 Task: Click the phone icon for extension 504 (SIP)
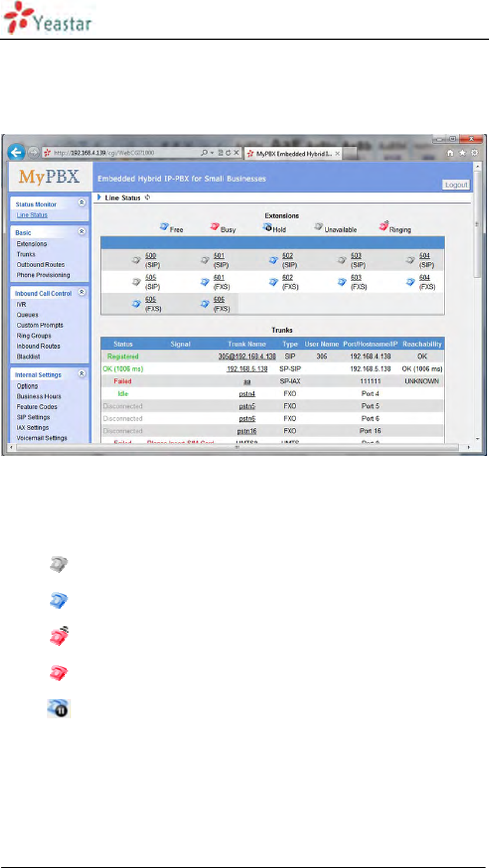click(411, 260)
